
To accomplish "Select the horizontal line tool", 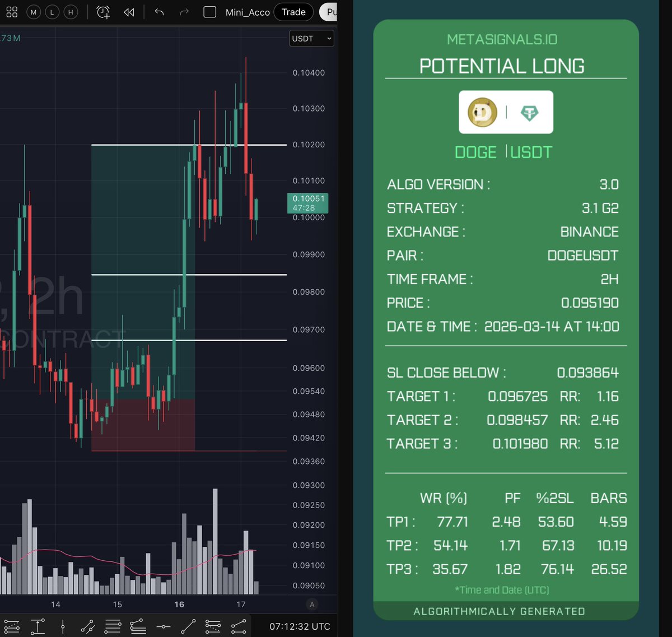I will (163, 626).
